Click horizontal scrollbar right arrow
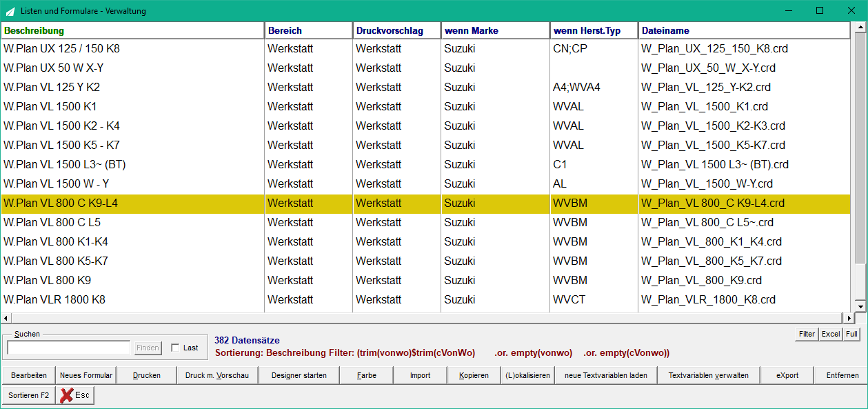868x409 pixels. (849, 318)
